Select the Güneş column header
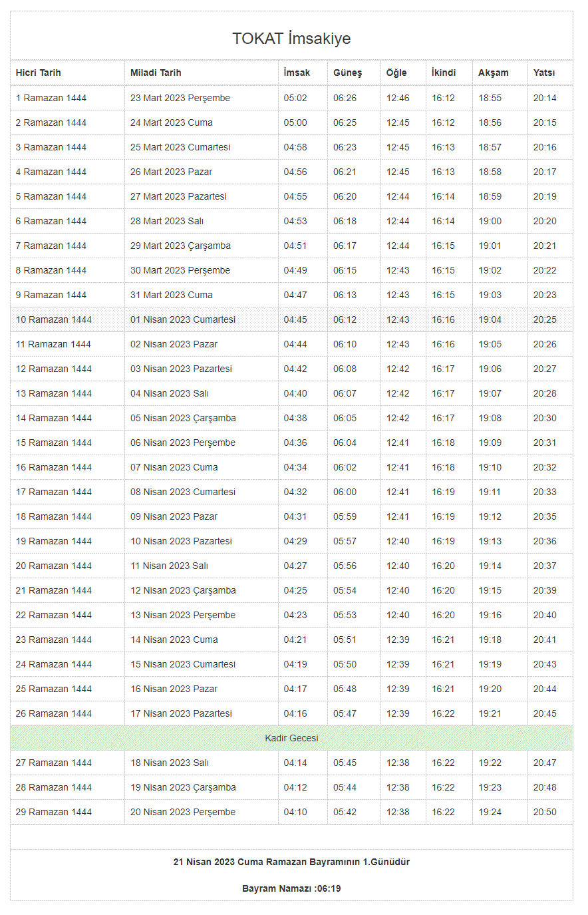Viewport: 588px width, 915px height. (348, 73)
